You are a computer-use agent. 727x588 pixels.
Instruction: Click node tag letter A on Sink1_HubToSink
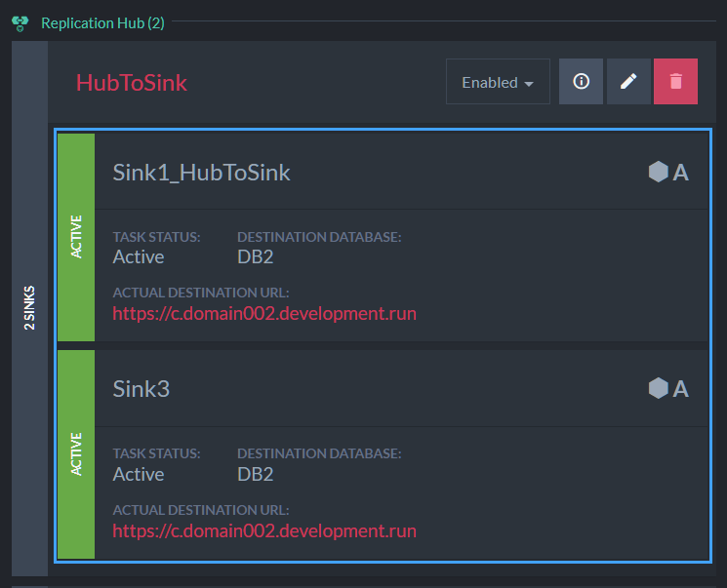point(680,173)
